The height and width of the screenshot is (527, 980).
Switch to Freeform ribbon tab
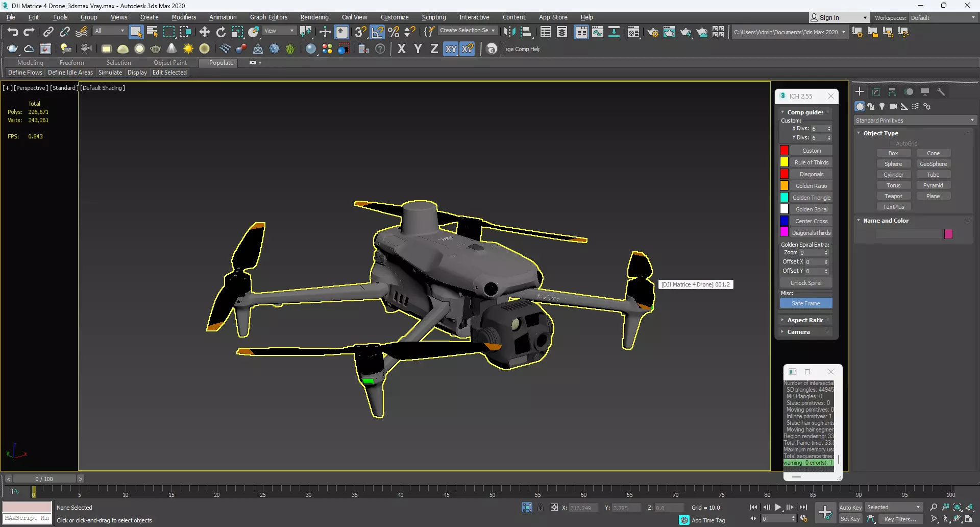[71, 63]
